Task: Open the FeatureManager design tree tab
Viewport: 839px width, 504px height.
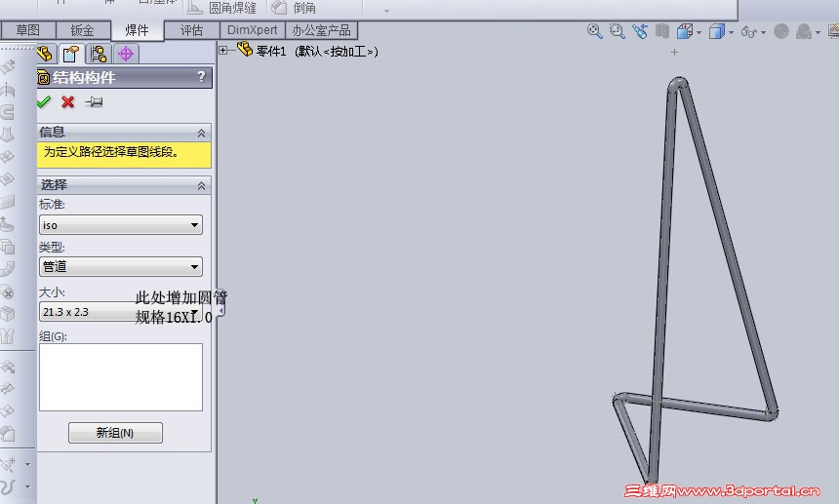Action: 45,54
